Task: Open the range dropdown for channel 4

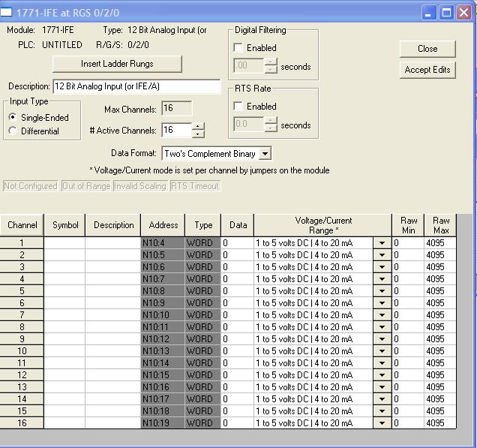Action: point(382,279)
